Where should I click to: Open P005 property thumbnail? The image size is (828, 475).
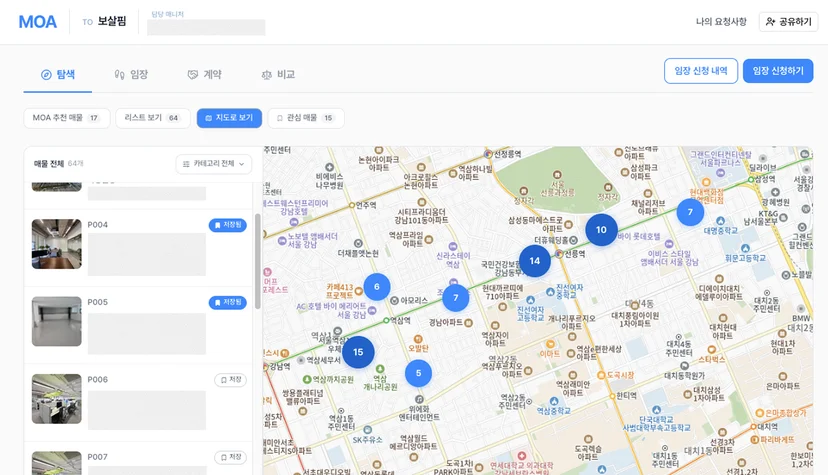(x=57, y=321)
